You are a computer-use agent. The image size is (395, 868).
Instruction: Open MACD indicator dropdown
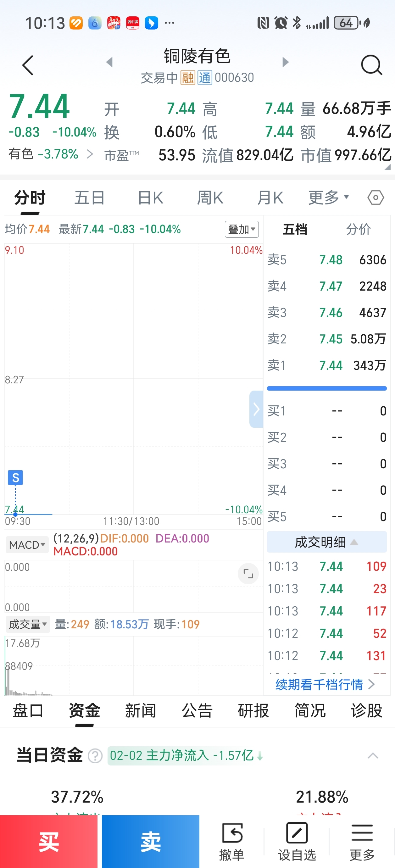coord(27,545)
